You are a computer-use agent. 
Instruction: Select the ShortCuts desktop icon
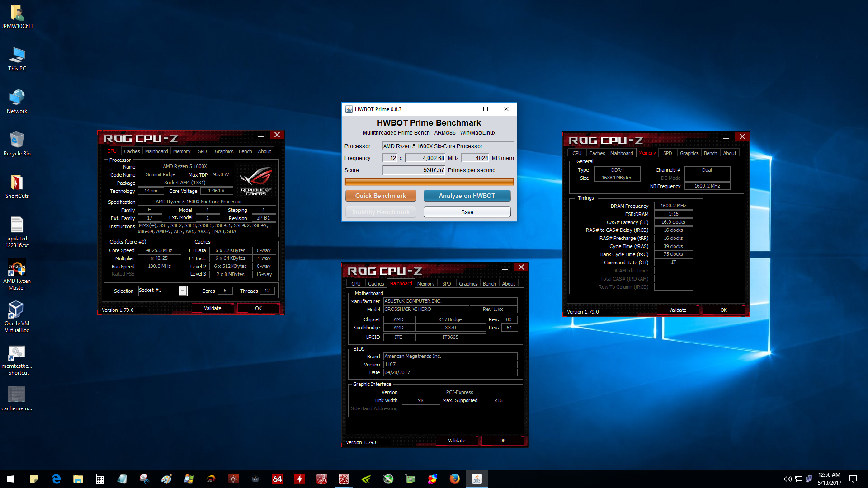click(x=17, y=187)
